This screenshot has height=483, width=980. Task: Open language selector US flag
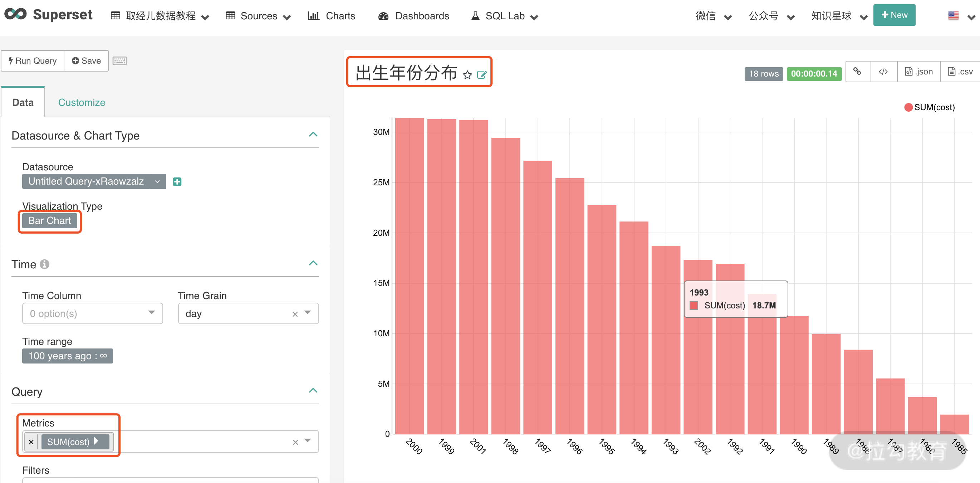coord(953,15)
